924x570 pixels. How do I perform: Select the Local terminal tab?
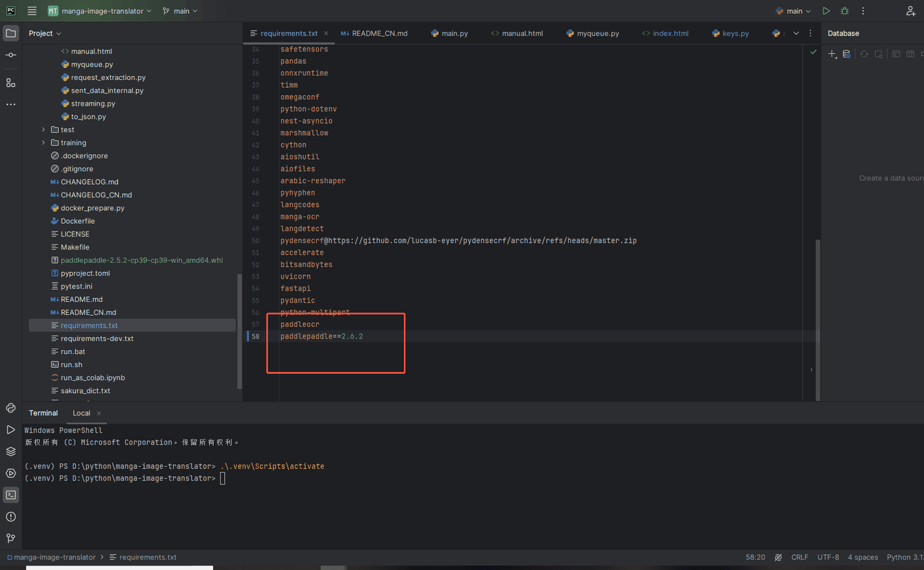click(81, 413)
